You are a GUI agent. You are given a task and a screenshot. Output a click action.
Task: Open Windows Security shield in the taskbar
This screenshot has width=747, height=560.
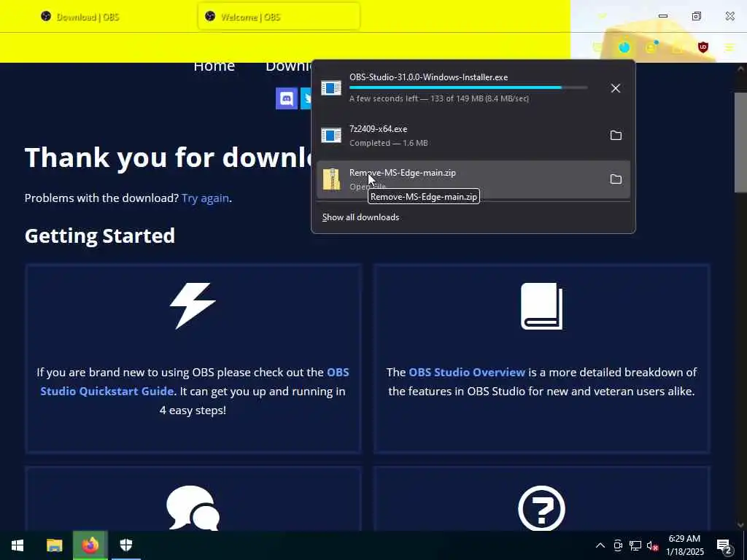tap(125, 545)
